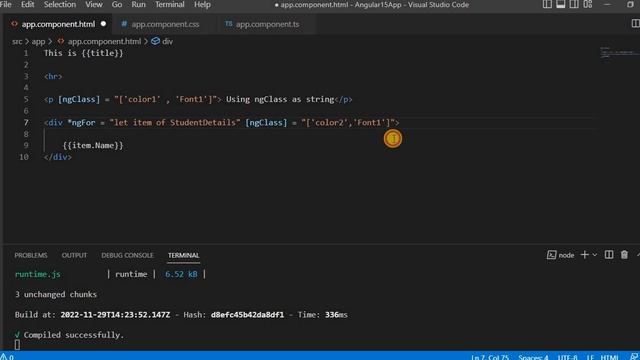Open the File menu
Image resolution: width=640 pixels, height=360 pixels.
tap(5, 4)
